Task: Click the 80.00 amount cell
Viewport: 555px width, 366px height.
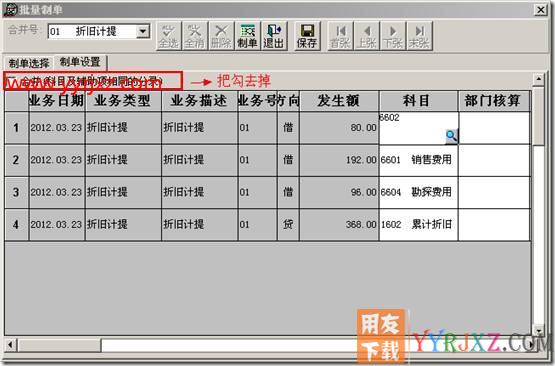Action: pos(339,128)
